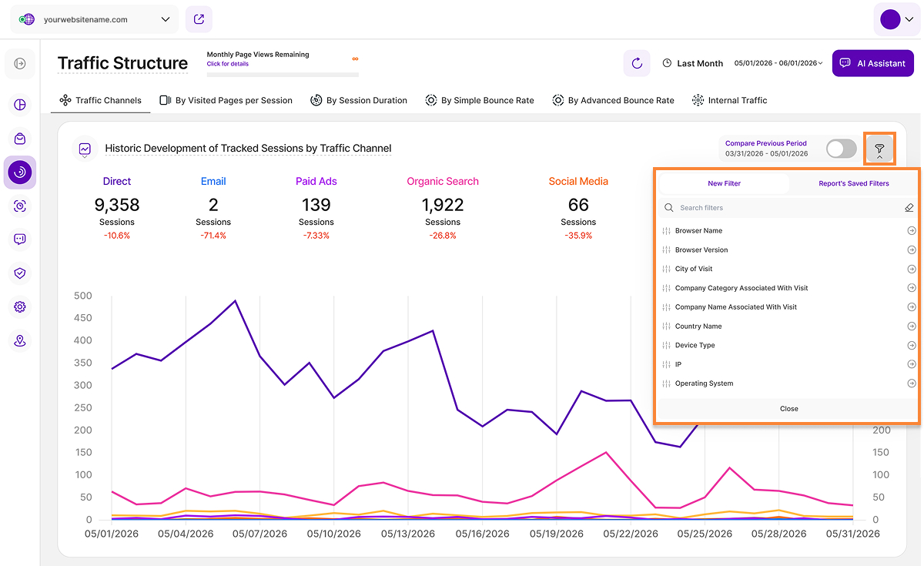924x566 pixels.
Task: Close the filter panel
Action: point(788,409)
